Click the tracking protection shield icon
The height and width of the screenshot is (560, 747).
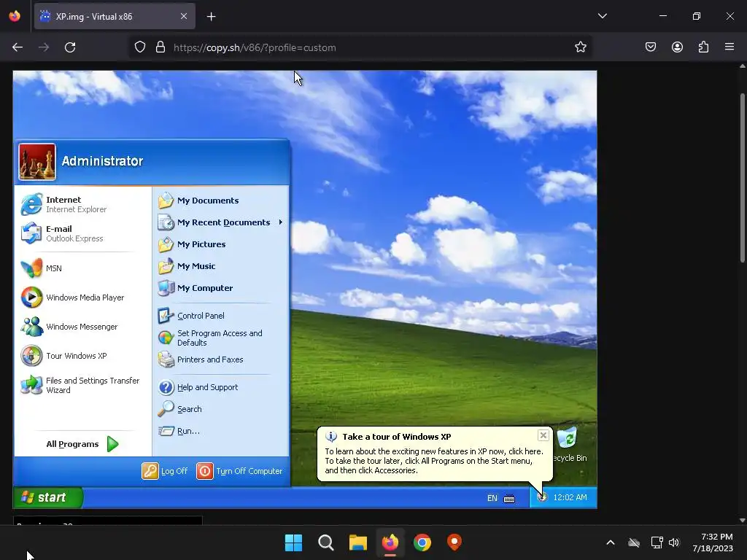139,47
